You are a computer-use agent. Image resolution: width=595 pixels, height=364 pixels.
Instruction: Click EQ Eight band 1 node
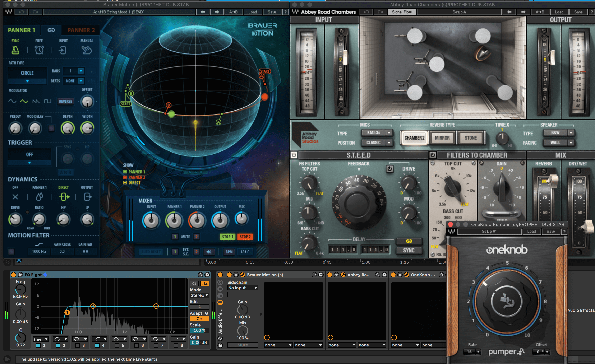[67, 312]
